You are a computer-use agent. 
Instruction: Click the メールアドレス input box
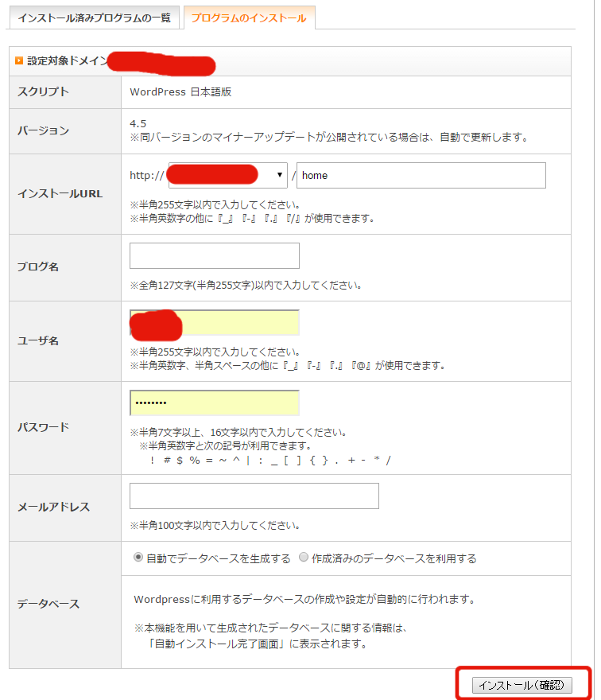point(254,496)
